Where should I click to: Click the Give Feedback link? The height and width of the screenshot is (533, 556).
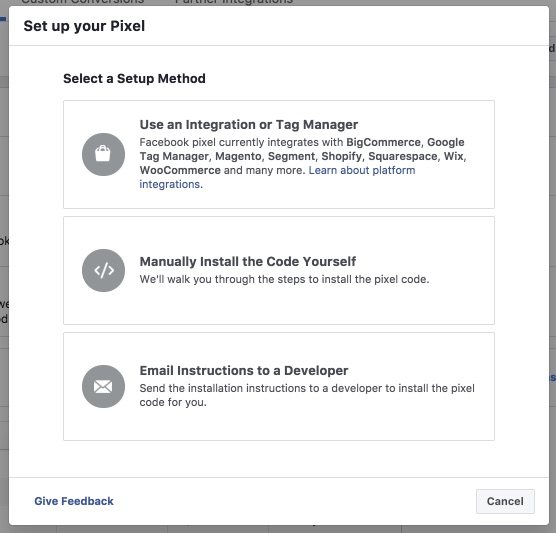(x=74, y=501)
